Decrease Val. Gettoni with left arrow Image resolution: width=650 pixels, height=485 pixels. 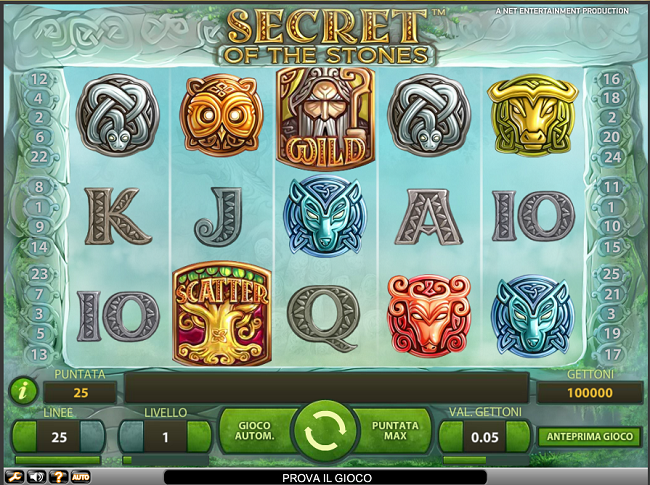tap(451, 436)
